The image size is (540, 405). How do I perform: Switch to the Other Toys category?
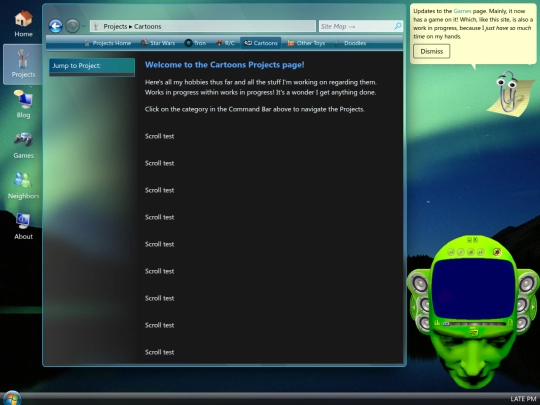(306, 43)
